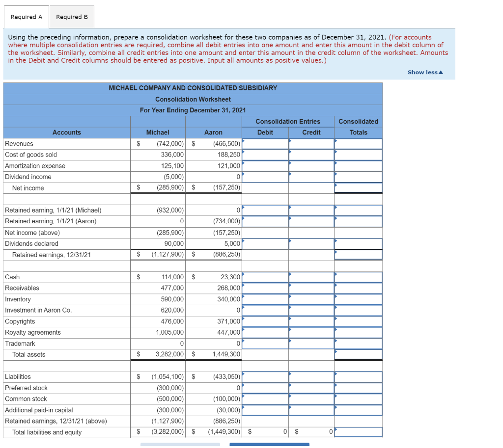The image size is (503, 448).
Task: Click Total assets consolidated totals field
Action: 358,355
